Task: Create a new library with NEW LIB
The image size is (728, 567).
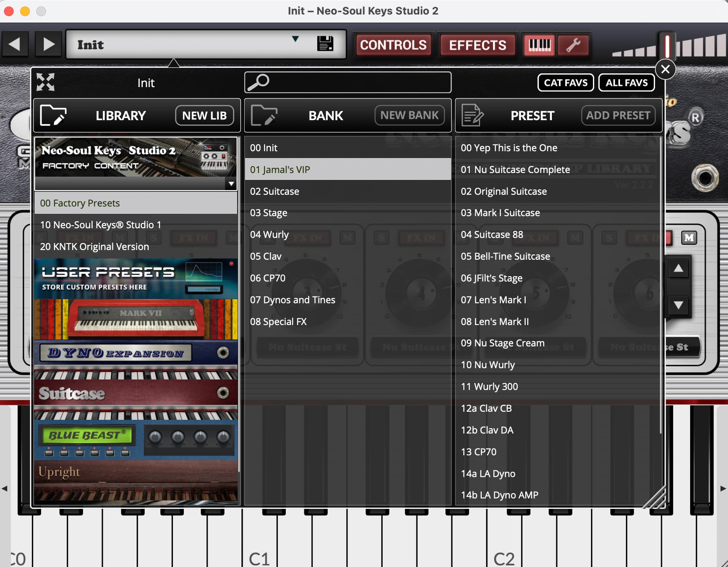Action: [x=204, y=116]
